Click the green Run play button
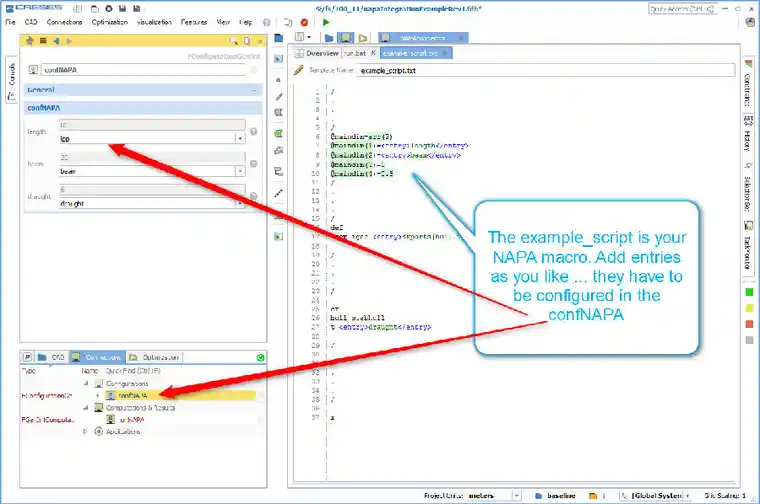The width and height of the screenshot is (760, 504). coord(326,22)
